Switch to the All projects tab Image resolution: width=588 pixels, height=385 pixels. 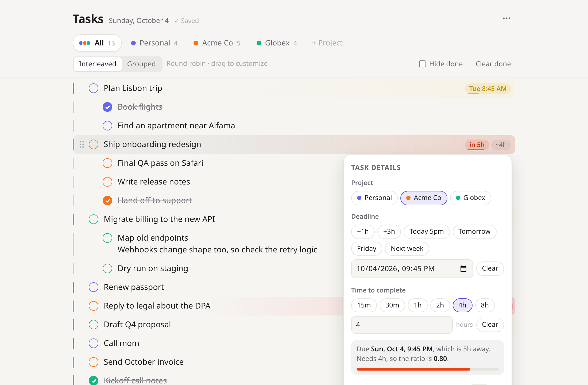97,43
